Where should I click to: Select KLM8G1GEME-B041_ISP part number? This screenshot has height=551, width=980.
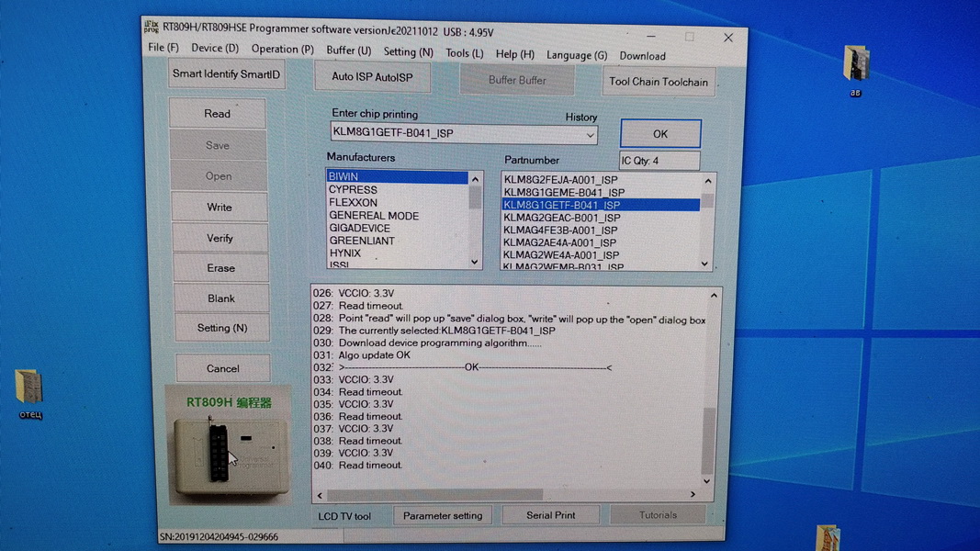point(564,193)
